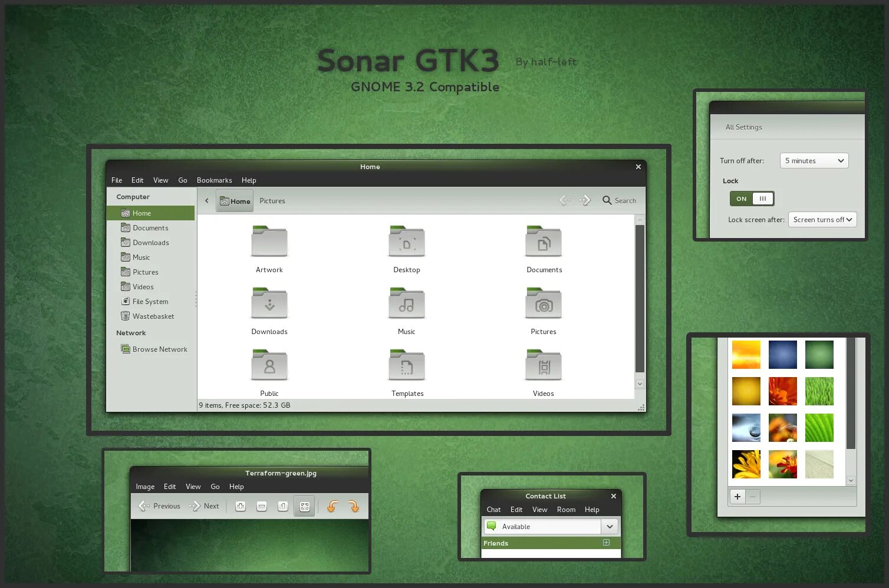Expand the Friends group in Contact List
This screenshot has width=889, height=588.
point(606,543)
